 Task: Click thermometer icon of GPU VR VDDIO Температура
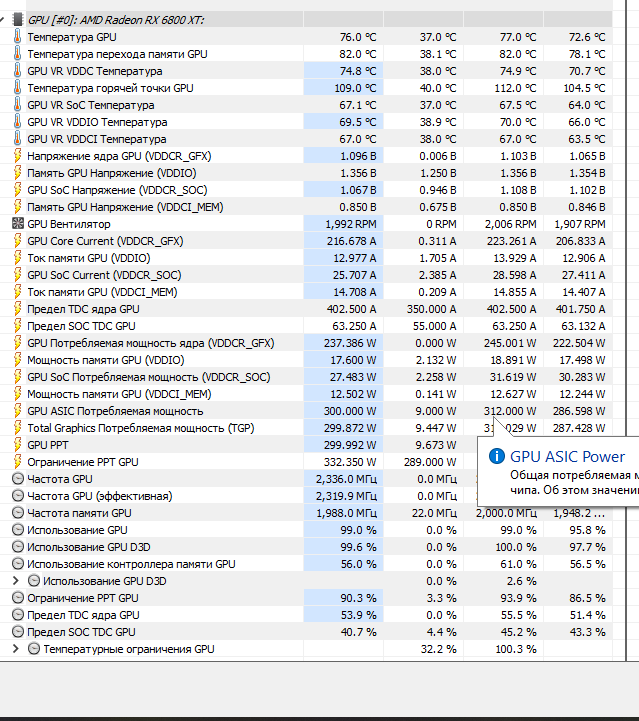click(x=17, y=122)
